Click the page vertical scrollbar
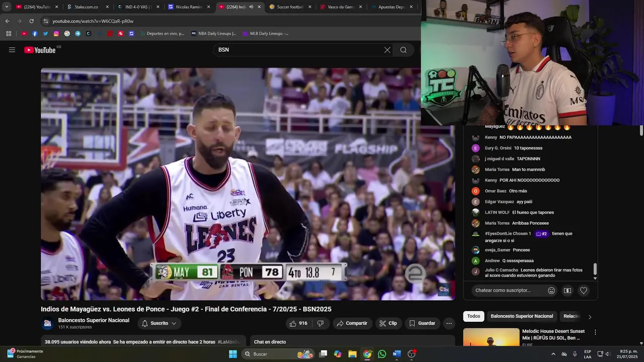 (x=641, y=130)
